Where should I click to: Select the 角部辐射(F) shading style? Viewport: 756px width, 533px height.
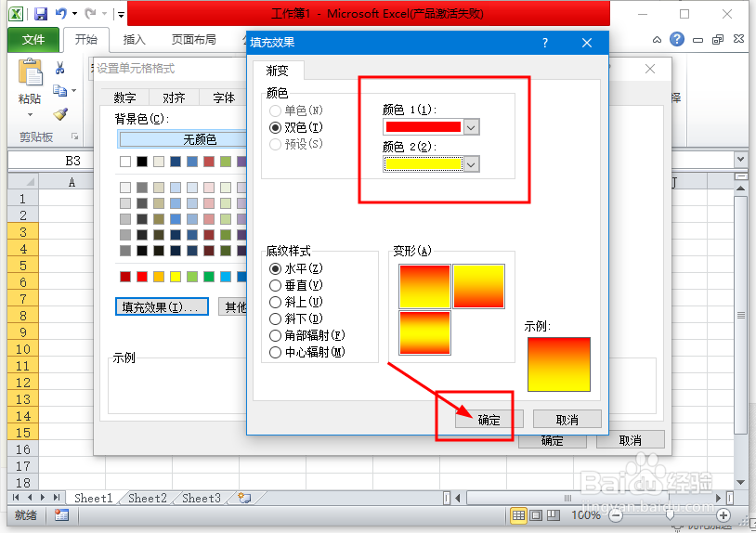pos(275,335)
